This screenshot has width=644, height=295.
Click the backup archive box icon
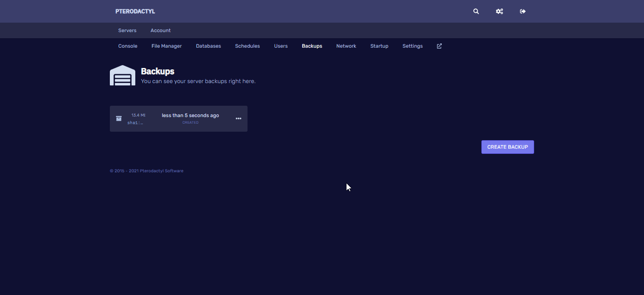tap(119, 118)
